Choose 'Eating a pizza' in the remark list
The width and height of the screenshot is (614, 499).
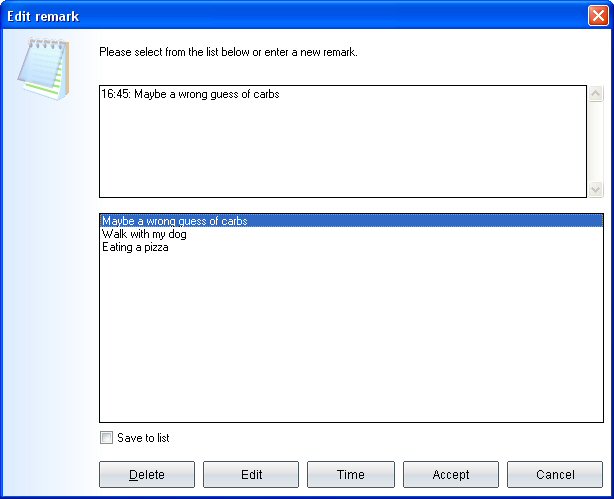(x=135, y=247)
